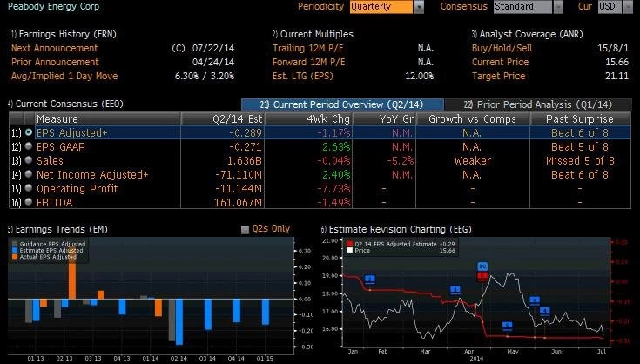Open Analyst Coverage (ANR) section
The width and height of the screenshot is (640, 364).
pos(528,34)
